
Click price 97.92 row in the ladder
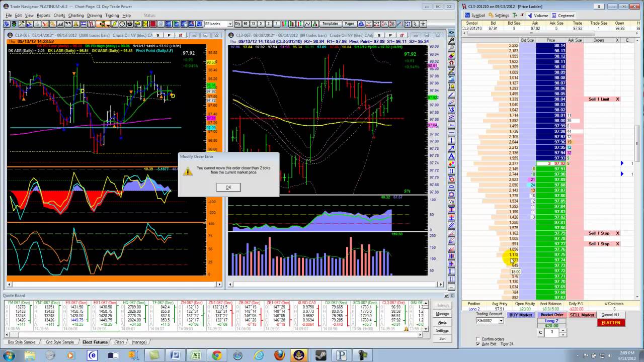coord(551,163)
